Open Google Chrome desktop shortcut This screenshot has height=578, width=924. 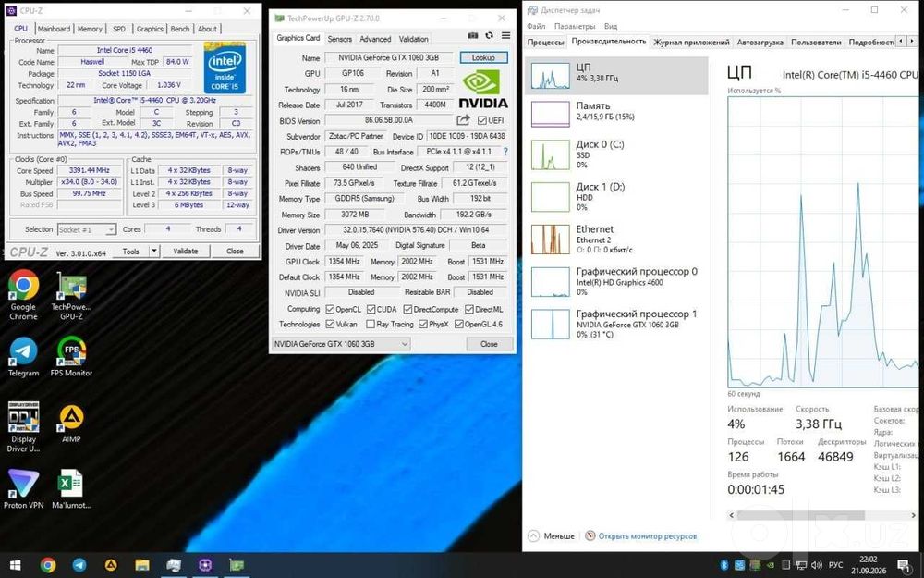(24, 295)
